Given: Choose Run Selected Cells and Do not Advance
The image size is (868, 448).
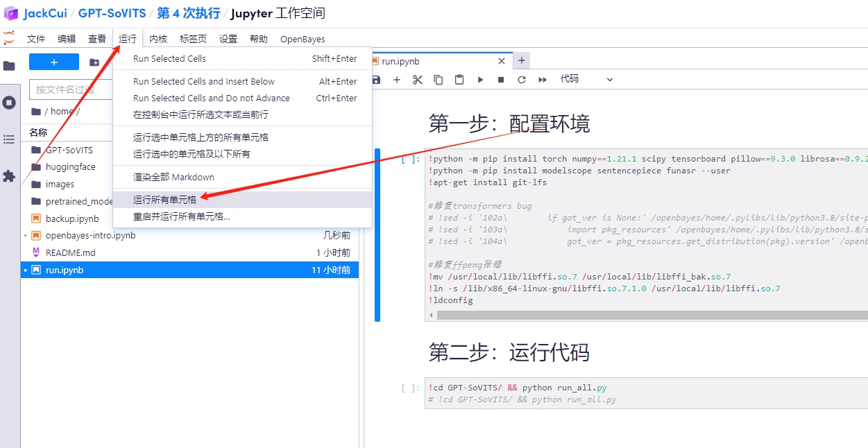Looking at the screenshot, I should [x=243, y=98].
